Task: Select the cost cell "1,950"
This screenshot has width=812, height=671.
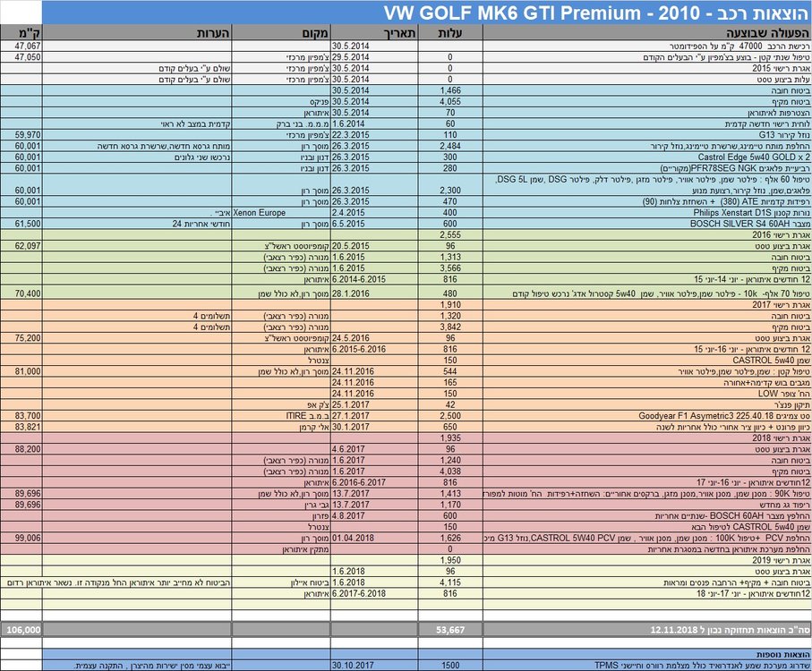Action: (x=450, y=560)
